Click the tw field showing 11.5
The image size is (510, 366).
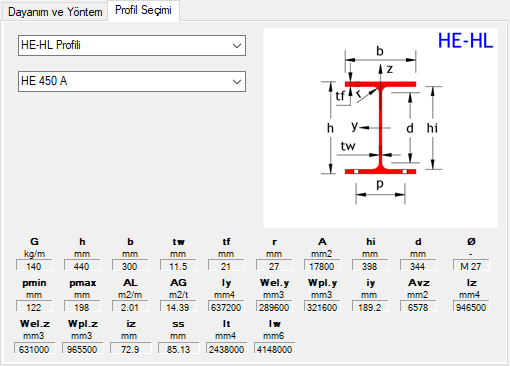click(178, 266)
